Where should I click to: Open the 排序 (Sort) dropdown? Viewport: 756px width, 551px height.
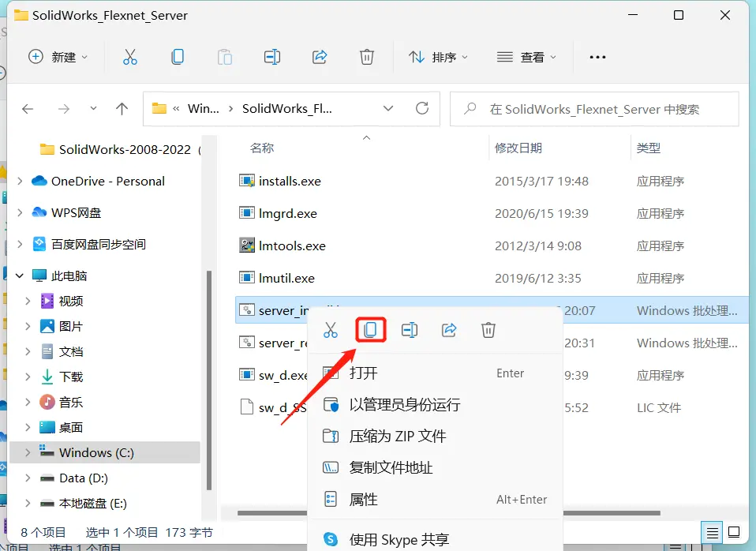(438, 57)
